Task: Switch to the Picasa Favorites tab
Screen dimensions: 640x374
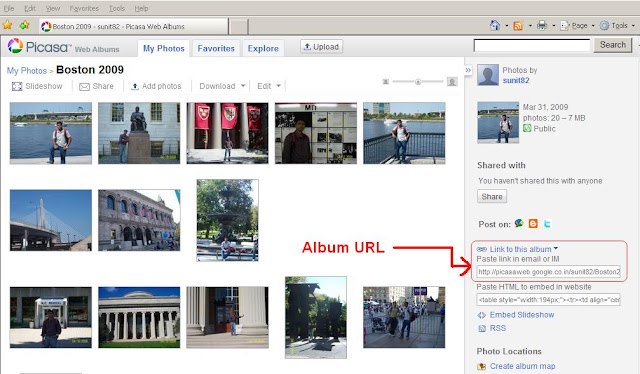Action: pos(216,48)
